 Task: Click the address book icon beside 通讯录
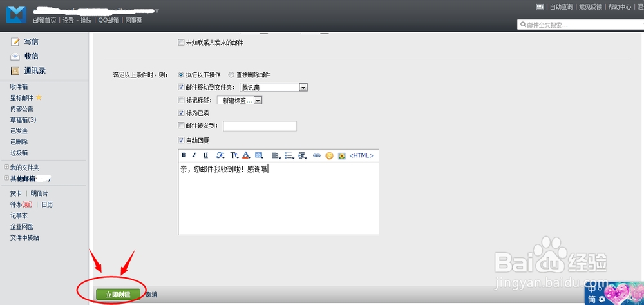[15, 71]
